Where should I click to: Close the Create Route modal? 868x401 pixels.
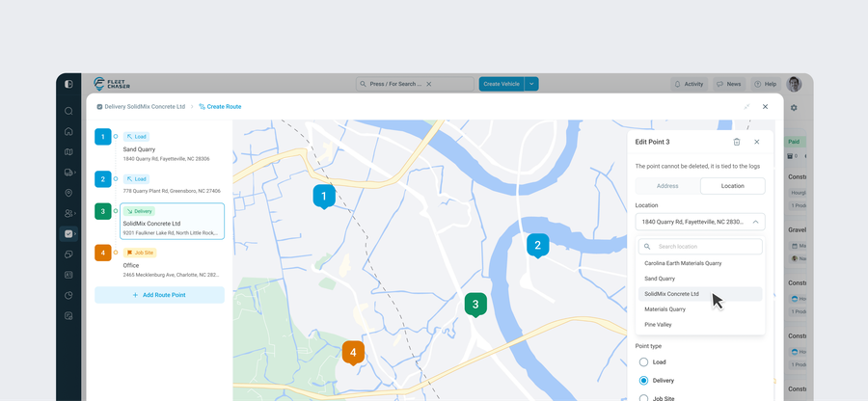coord(765,107)
